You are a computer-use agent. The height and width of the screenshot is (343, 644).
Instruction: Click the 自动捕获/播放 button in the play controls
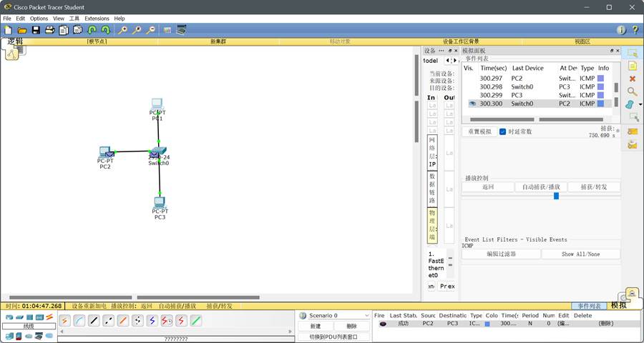tap(541, 187)
